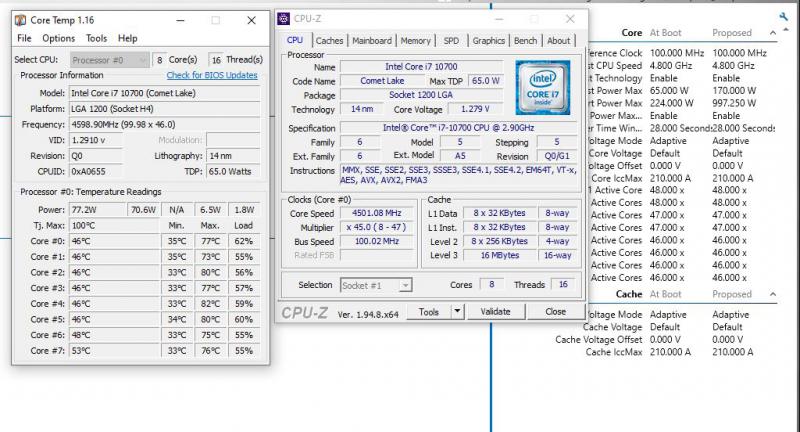Open the Tools menu in Core Temp

click(x=96, y=38)
